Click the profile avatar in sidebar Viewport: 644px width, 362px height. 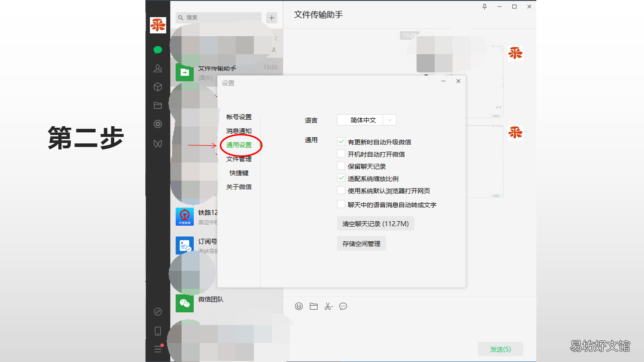pos(158,25)
